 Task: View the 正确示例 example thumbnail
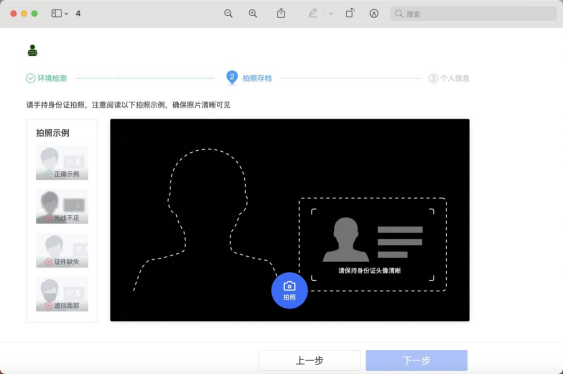point(62,163)
